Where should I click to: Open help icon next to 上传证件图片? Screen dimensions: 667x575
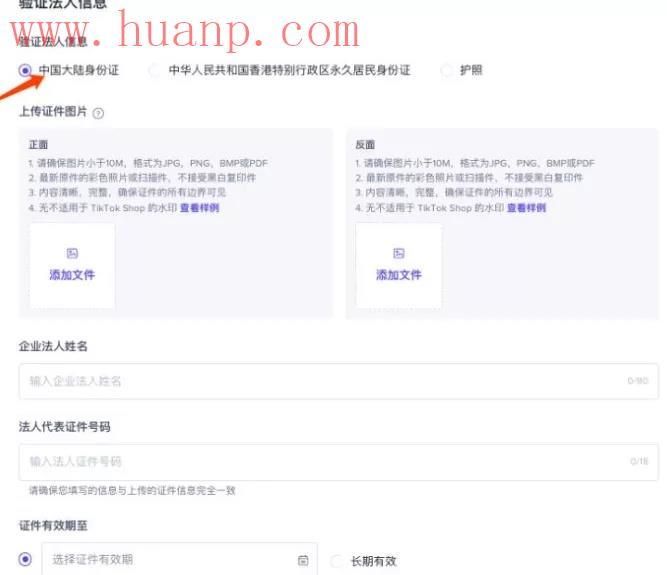(x=98, y=114)
